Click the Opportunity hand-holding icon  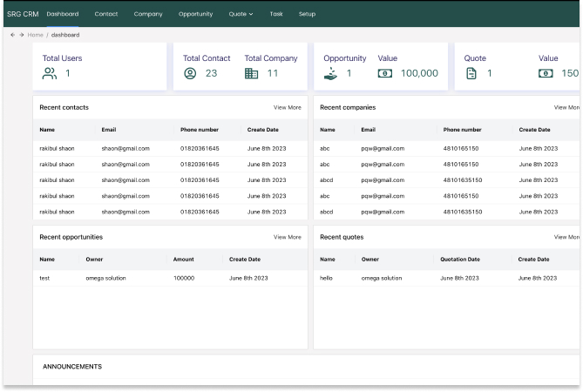point(329,73)
